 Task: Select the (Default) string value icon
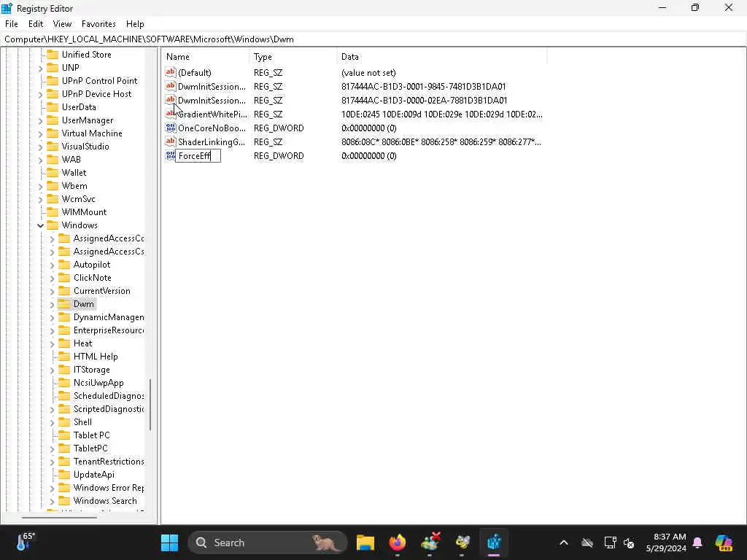[x=171, y=72]
